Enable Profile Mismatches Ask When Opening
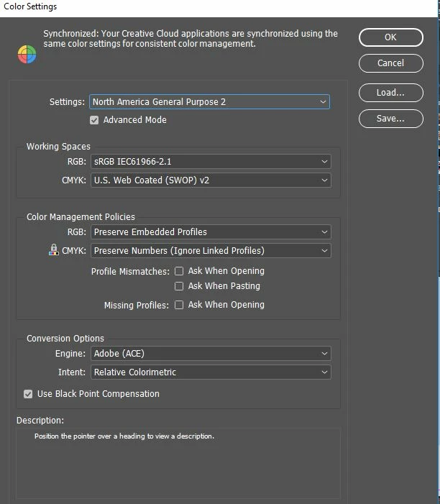440x504 pixels. coord(179,271)
